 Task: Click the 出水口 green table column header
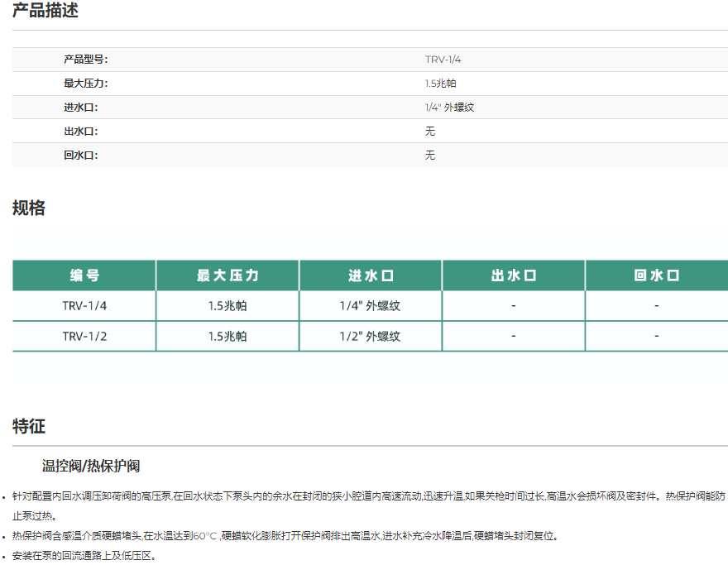[514, 275]
